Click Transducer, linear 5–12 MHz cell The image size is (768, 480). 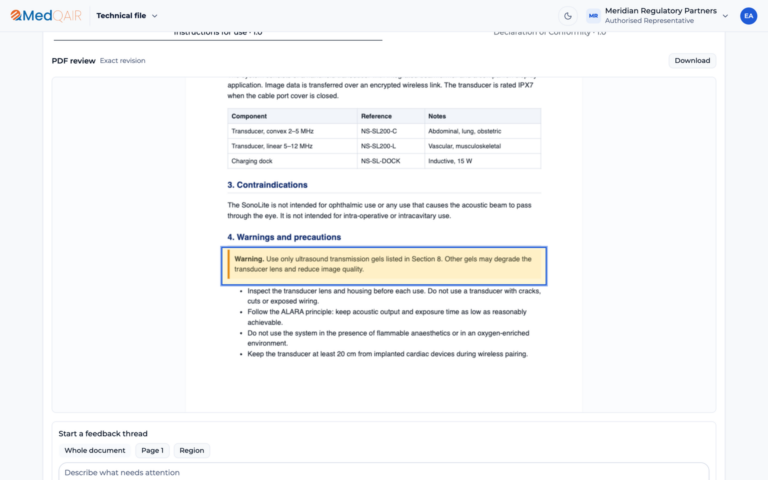coord(292,146)
